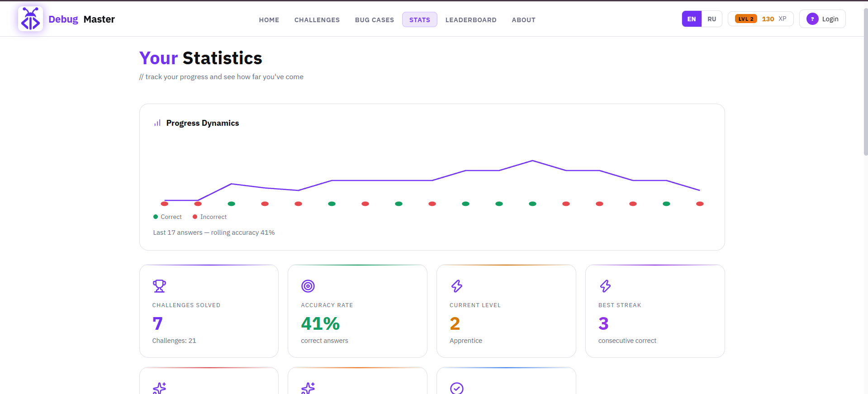Click the Debug Master brand name link

coord(81,19)
